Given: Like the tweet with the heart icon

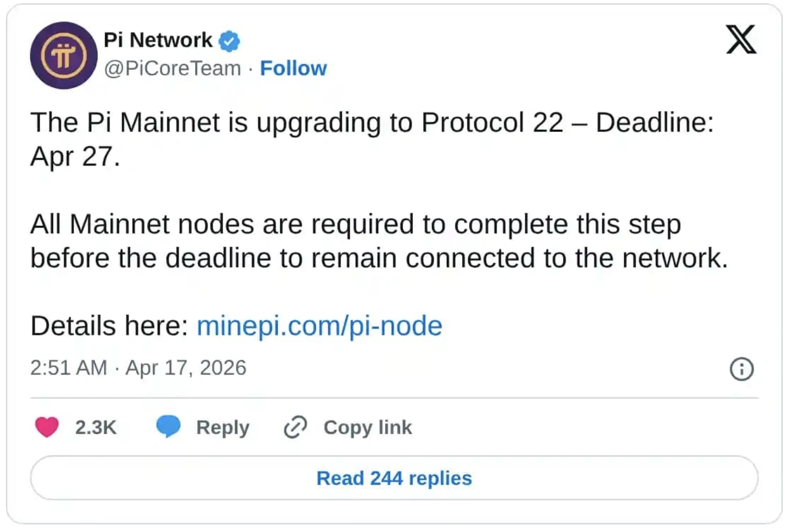Looking at the screenshot, I should [47, 427].
